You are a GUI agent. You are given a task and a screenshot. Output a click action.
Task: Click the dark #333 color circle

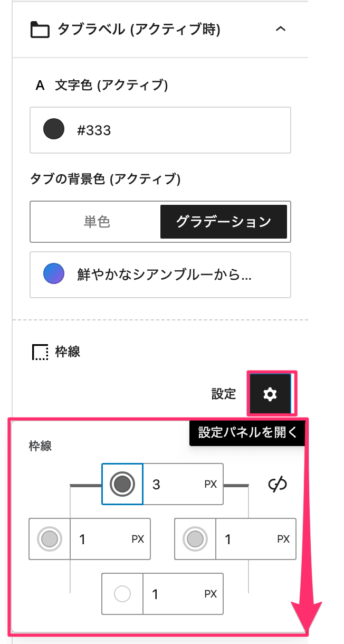click(54, 130)
